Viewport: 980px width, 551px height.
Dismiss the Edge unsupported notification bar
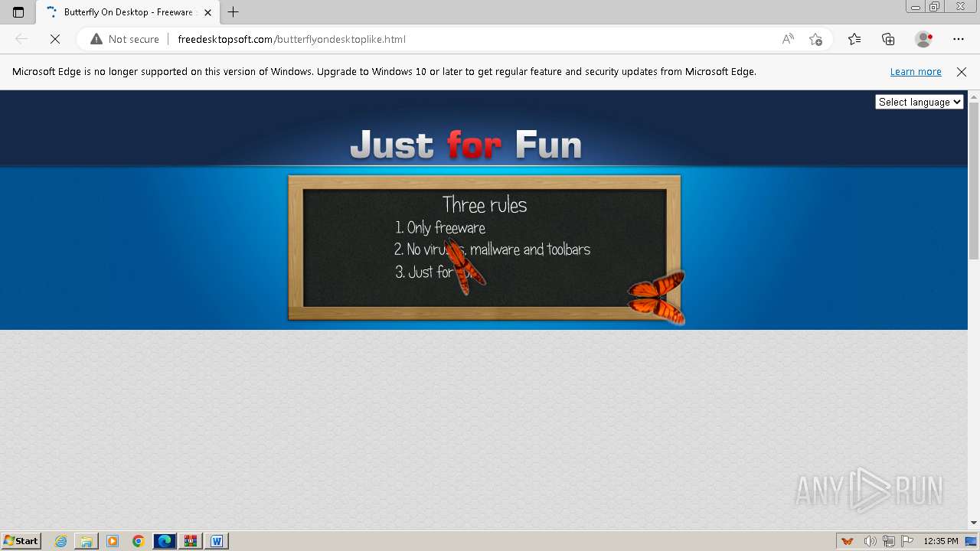tap(962, 72)
